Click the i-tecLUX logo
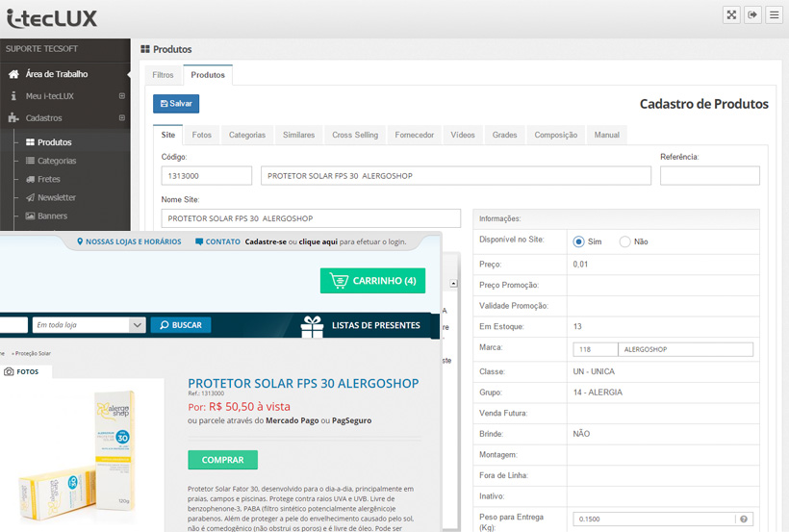 click(x=52, y=18)
